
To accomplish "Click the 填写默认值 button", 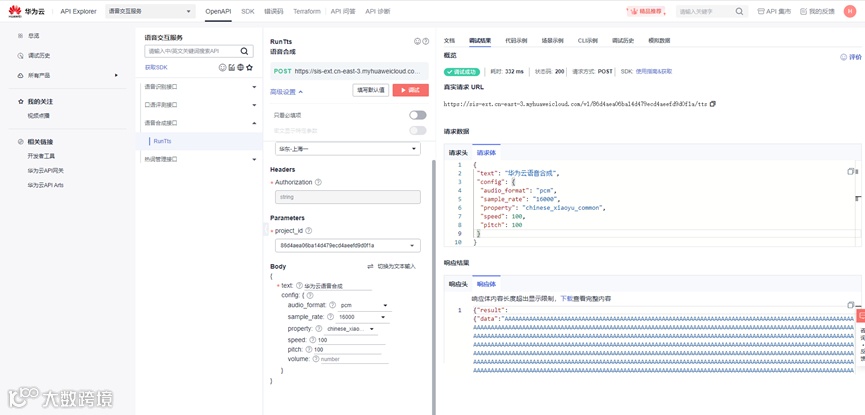I will pyautogui.click(x=371, y=90).
